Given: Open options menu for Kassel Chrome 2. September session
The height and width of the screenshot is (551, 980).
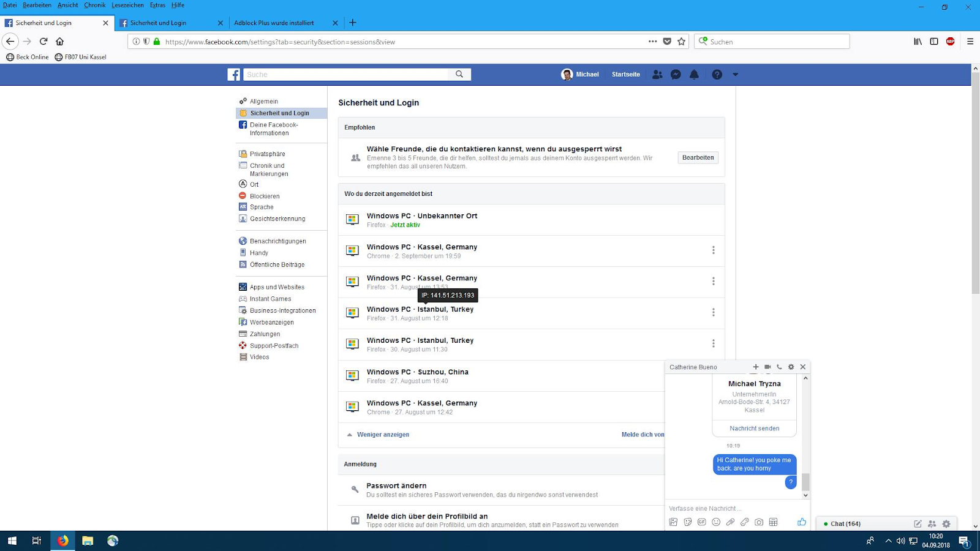Looking at the screenshot, I should [713, 250].
